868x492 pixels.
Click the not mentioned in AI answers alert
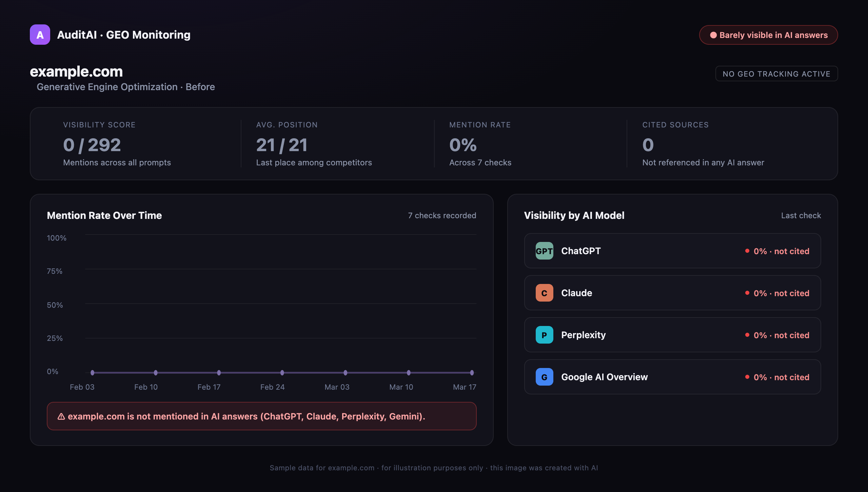coord(261,416)
